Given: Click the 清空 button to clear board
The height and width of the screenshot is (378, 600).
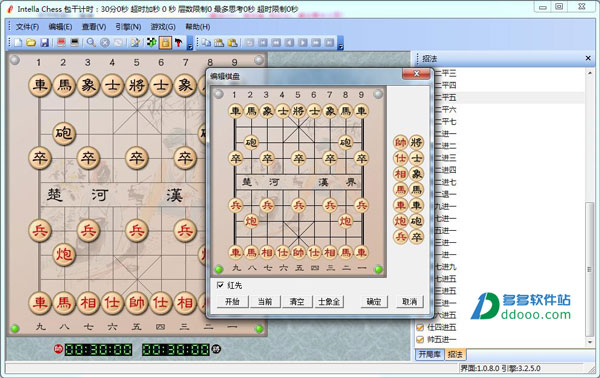Looking at the screenshot, I should pos(297,302).
